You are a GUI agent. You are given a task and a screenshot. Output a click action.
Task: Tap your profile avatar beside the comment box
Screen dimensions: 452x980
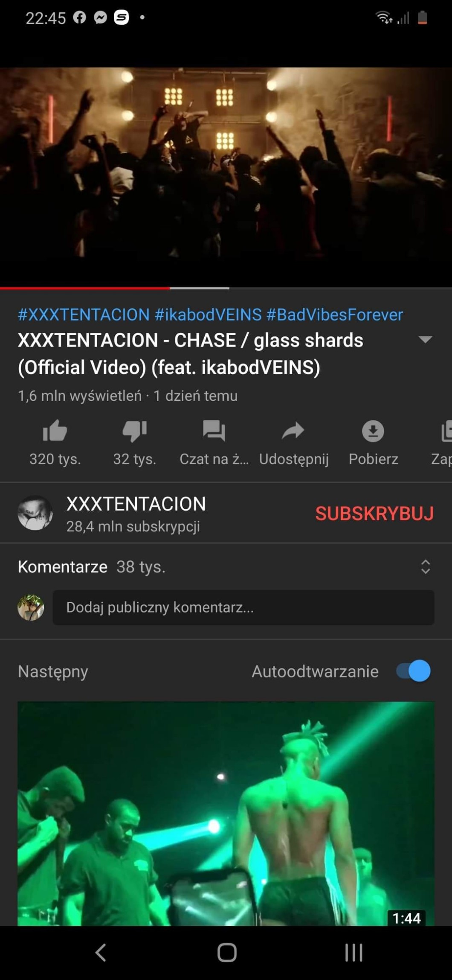tap(31, 607)
